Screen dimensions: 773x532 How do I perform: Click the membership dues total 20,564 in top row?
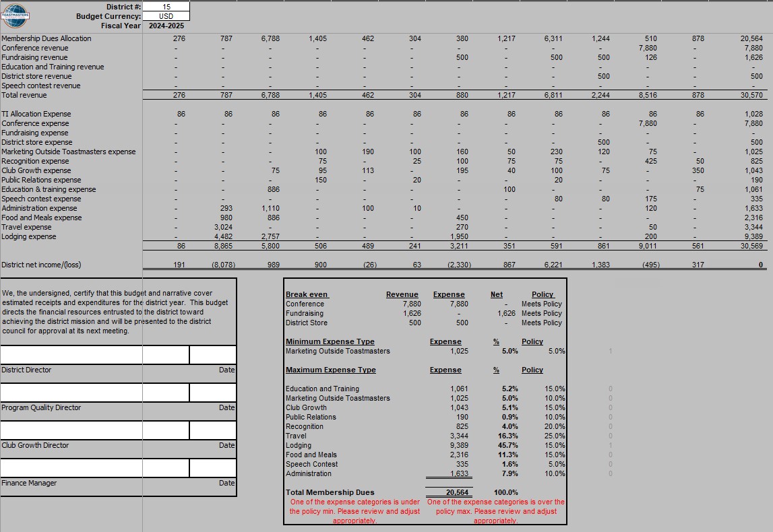(x=751, y=38)
